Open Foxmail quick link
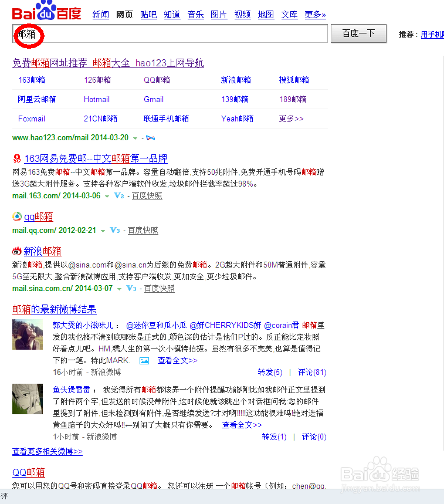Viewport: 444px width, 504px height. coord(32,119)
